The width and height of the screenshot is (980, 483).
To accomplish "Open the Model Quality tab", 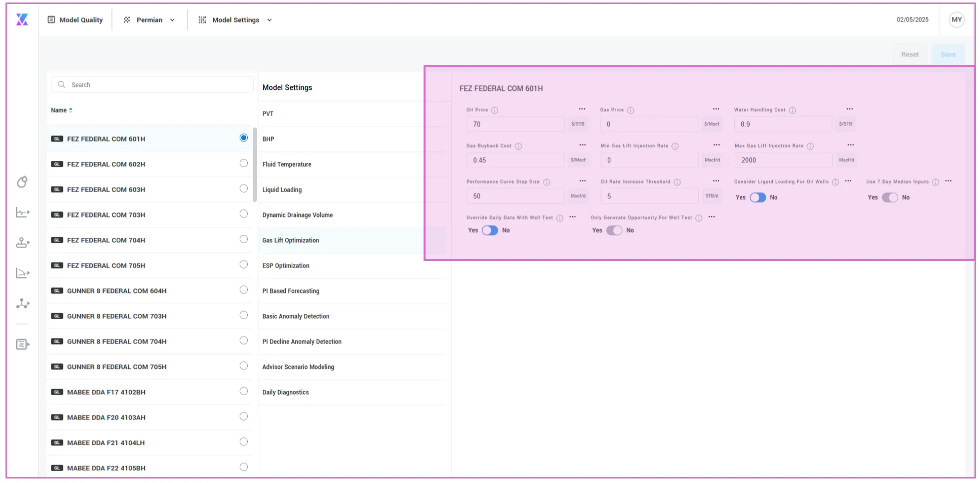I will [75, 20].
